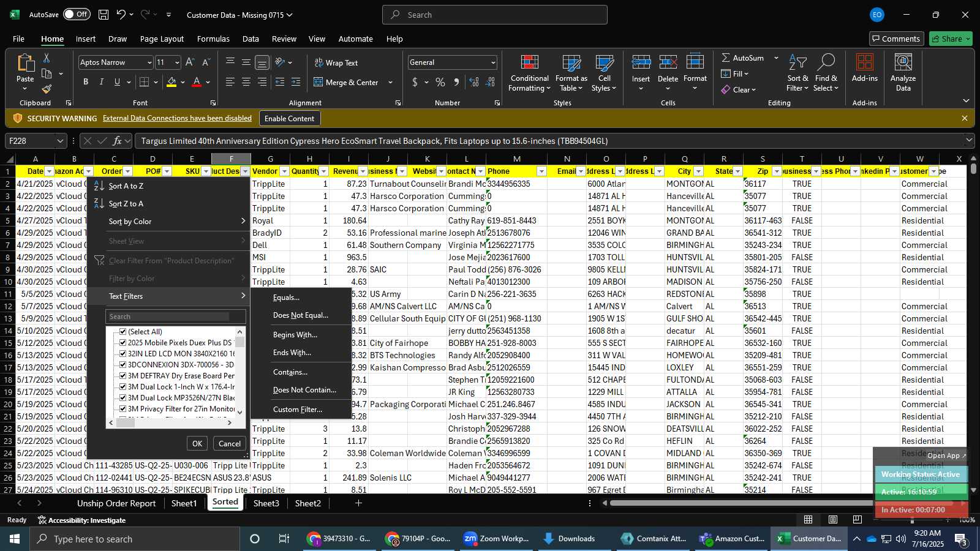The height and width of the screenshot is (551, 980).
Task: Click the Save icon in title bar
Action: coord(104,15)
